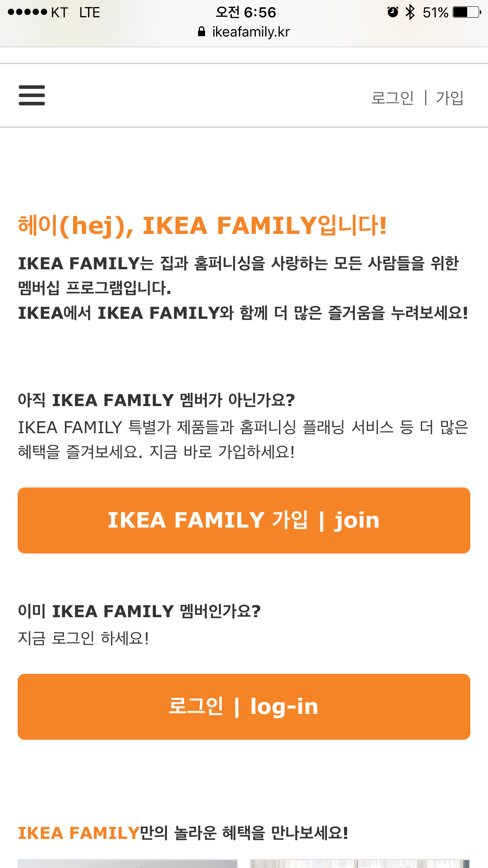Tap the 오전 6:56 clock

click(246, 12)
